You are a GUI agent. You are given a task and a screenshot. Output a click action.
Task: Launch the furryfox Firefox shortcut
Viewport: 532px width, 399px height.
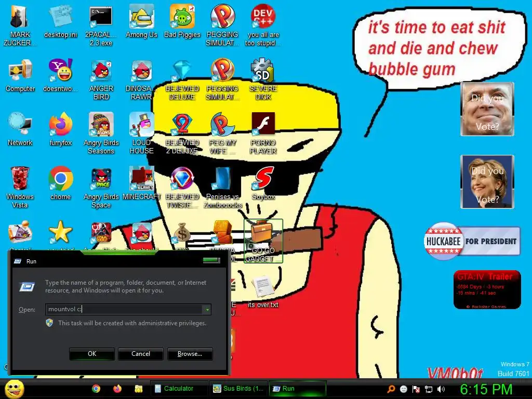pos(60,129)
